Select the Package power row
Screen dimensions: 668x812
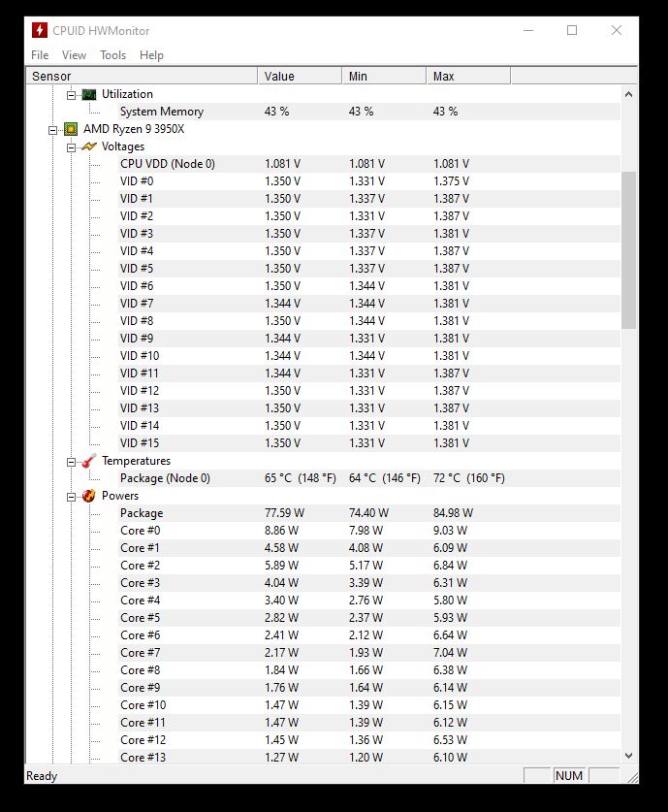pos(369,512)
